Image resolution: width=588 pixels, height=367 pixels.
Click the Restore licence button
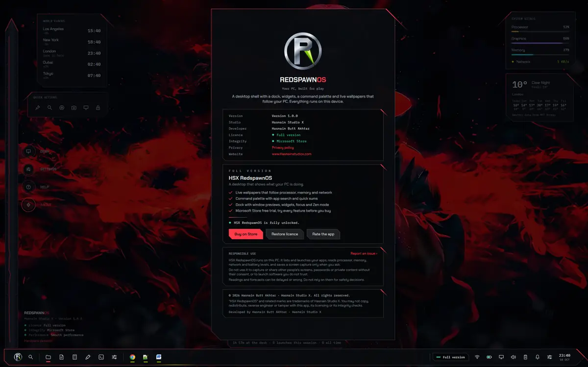click(x=285, y=234)
